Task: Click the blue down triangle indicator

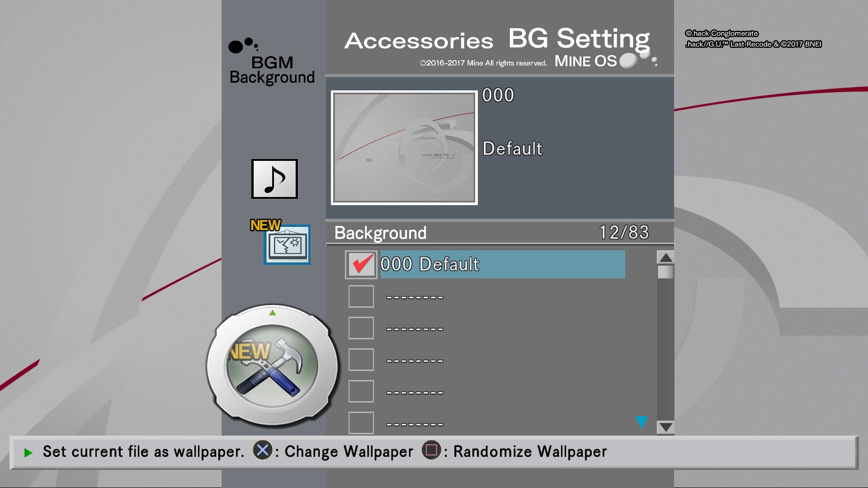Action: pyautogui.click(x=642, y=422)
